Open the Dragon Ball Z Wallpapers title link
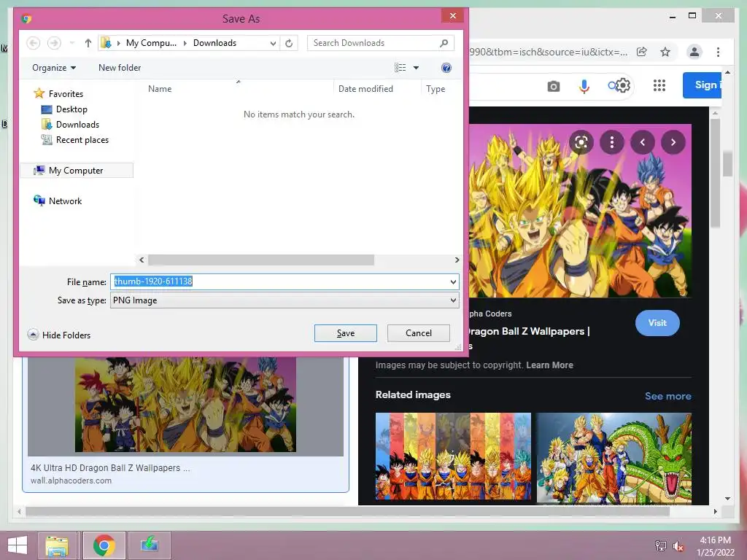Image resolution: width=747 pixels, height=560 pixels. (x=529, y=332)
